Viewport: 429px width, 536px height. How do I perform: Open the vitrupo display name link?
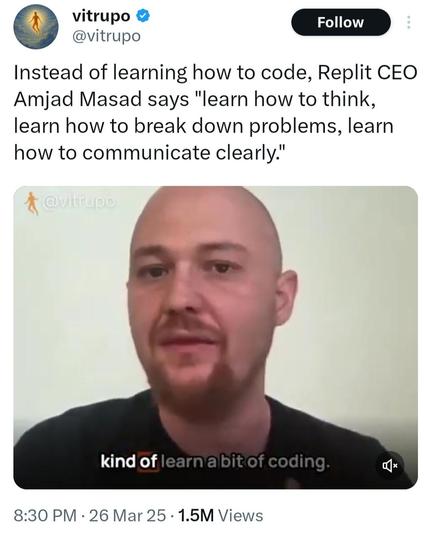pos(101,16)
